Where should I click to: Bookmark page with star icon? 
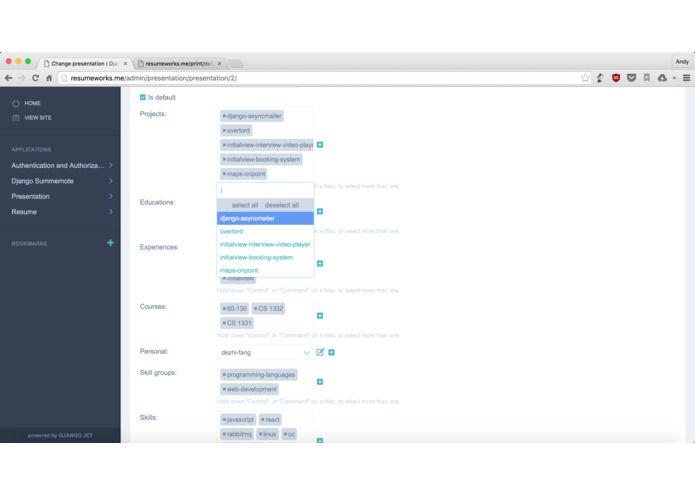585,78
